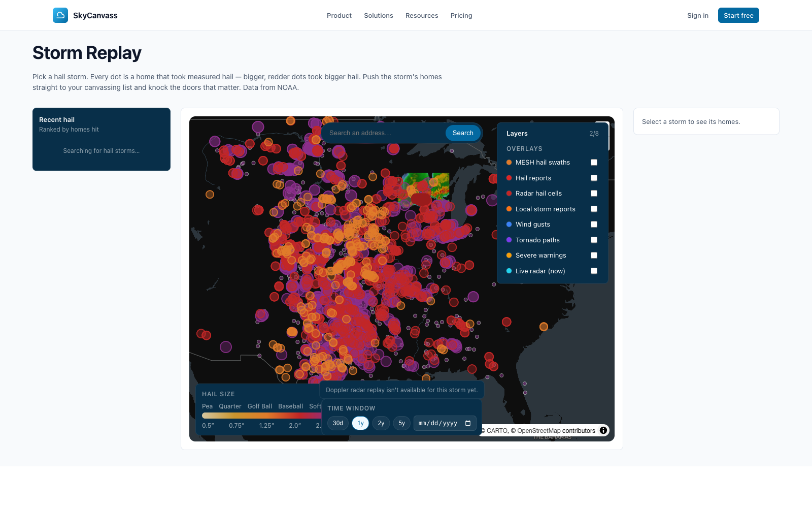Click the mm/dd/yyyy date input

pos(445,423)
